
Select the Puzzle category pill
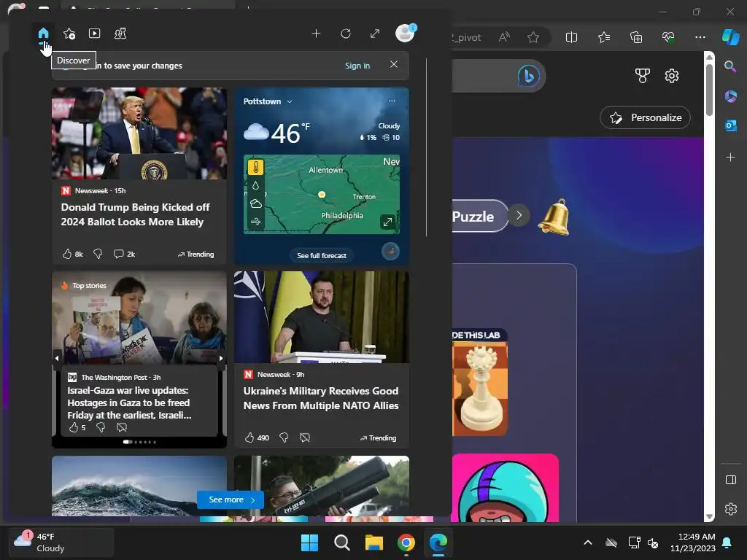pos(479,216)
